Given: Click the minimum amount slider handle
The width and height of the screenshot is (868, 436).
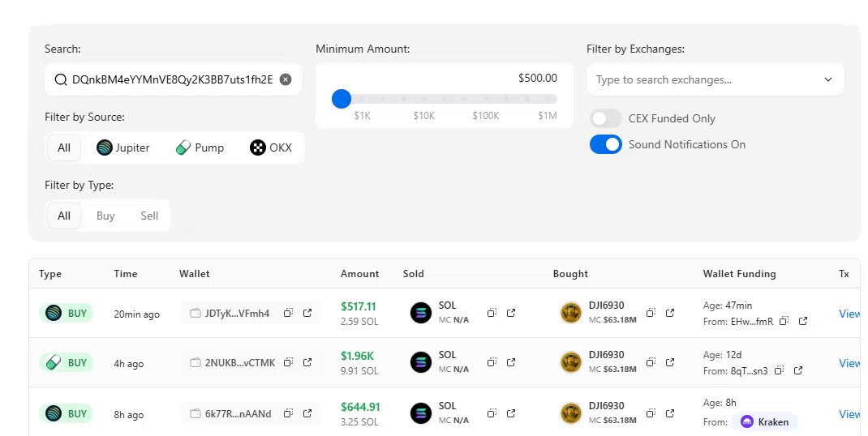Looking at the screenshot, I should coord(342,99).
